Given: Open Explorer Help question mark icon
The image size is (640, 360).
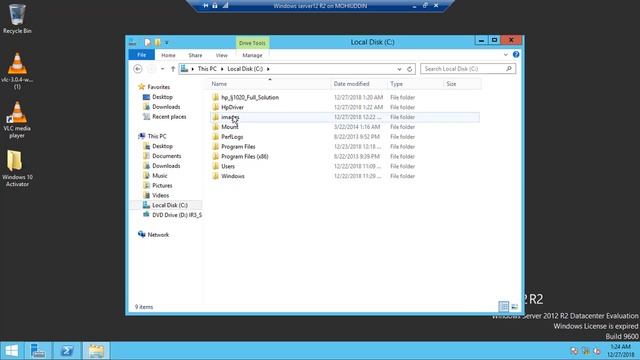Looking at the screenshot, I should tap(516, 54).
